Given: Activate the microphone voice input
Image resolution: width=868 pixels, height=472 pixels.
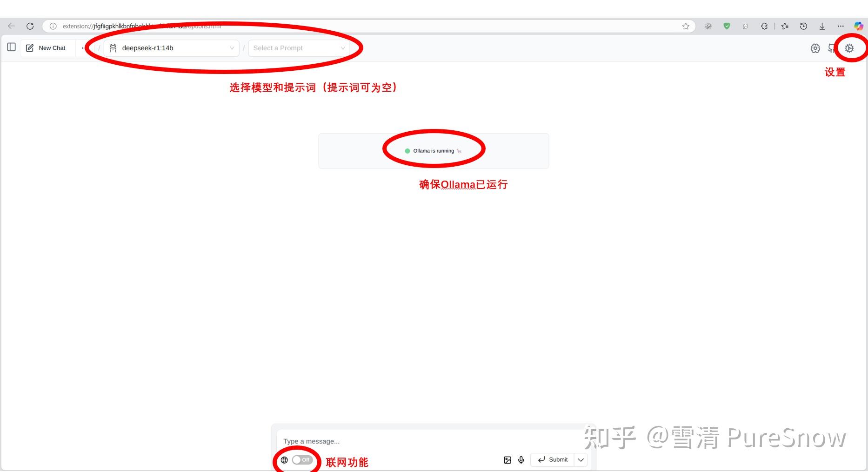Looking at the screenshot, I should pos(521,460).
